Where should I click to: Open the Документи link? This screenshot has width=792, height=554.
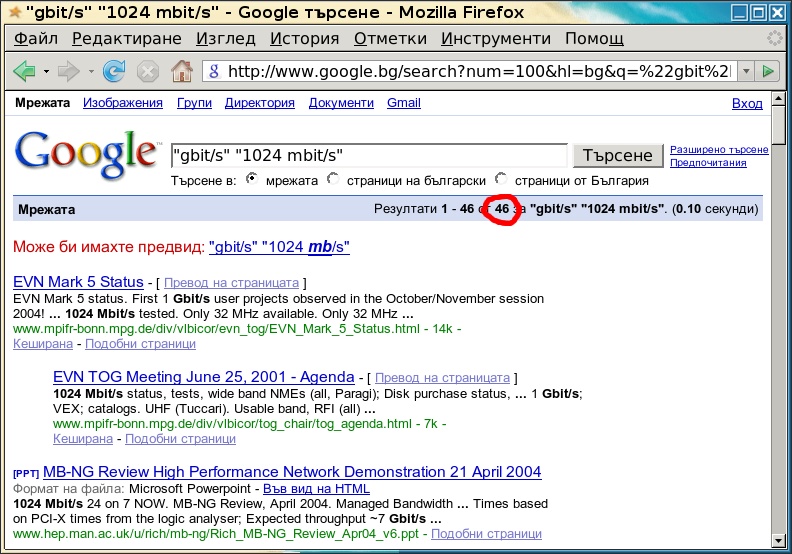click(341, 103)
